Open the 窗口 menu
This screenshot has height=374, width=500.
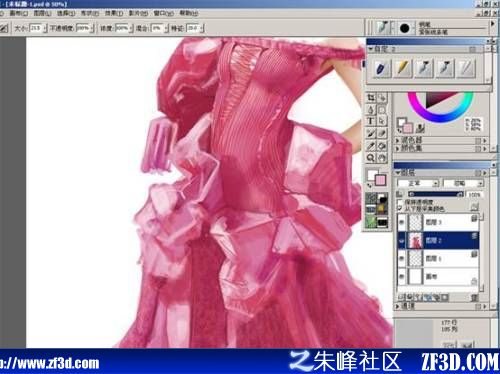click(163, 13)
